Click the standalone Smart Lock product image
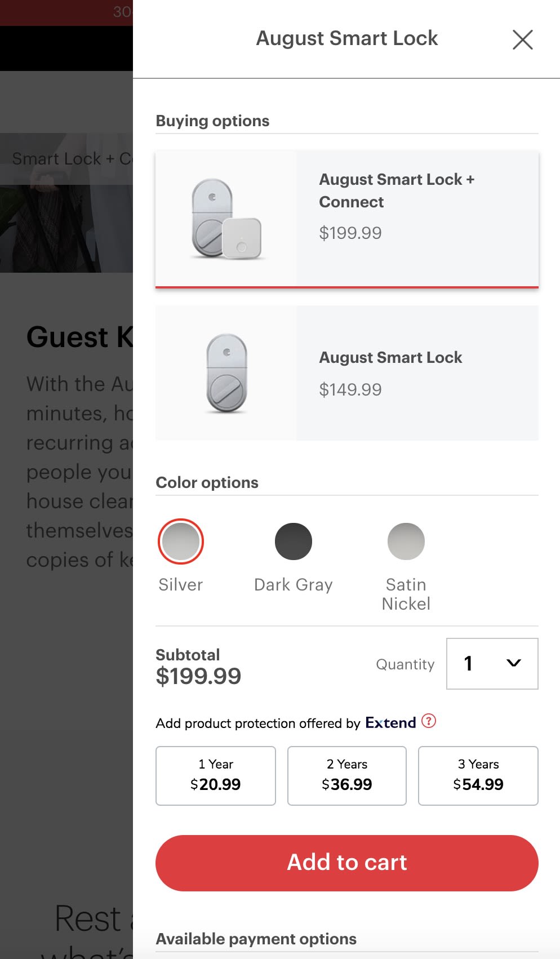The image size is (560, 959). [x=226, y=373]
